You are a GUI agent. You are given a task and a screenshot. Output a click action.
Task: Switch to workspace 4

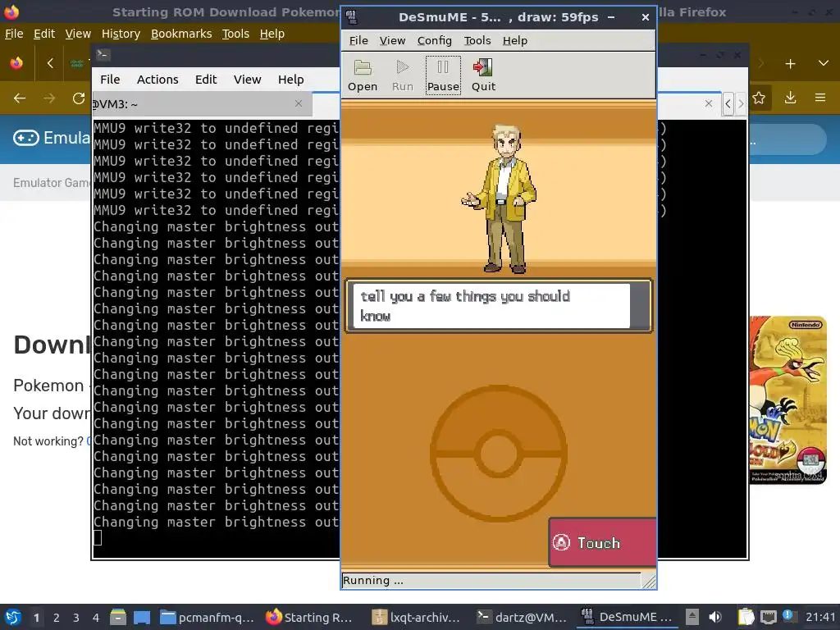[96, 617]
